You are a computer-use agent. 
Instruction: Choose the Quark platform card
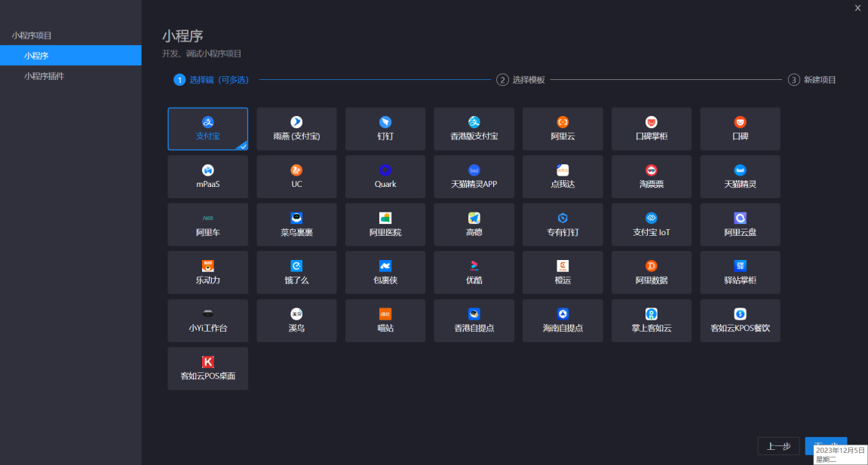pos(385,177)
